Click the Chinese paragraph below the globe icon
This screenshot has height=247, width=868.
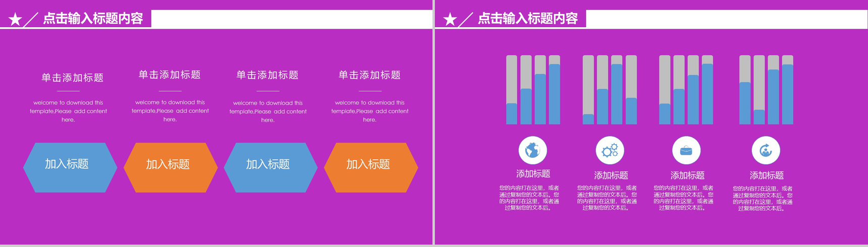coord(529,198)
